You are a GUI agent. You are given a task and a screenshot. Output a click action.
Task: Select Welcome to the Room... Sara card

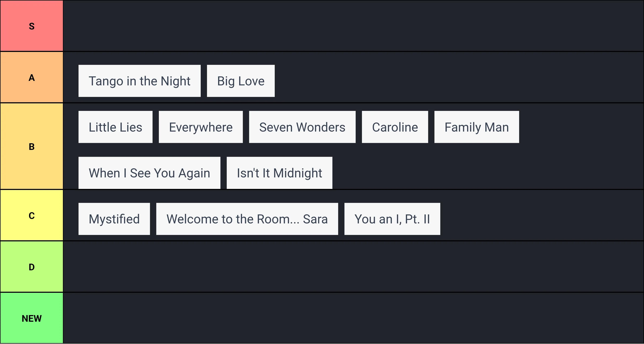click(x=247, y=219)
